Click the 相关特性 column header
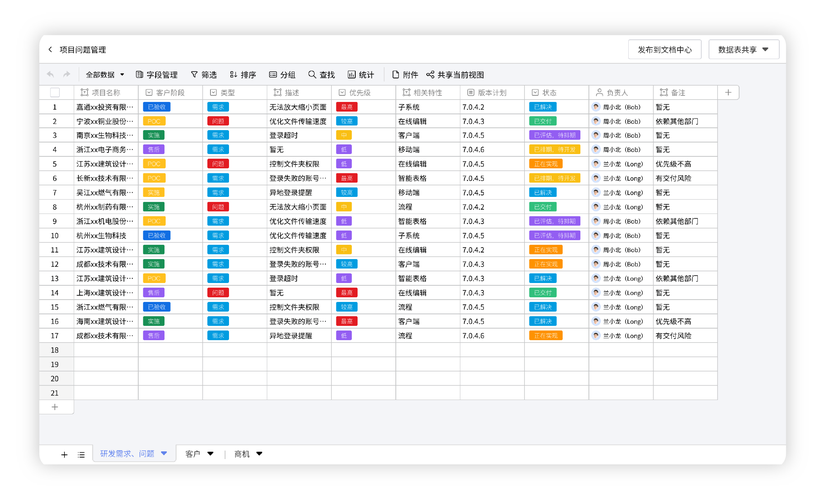 [427, 92]
